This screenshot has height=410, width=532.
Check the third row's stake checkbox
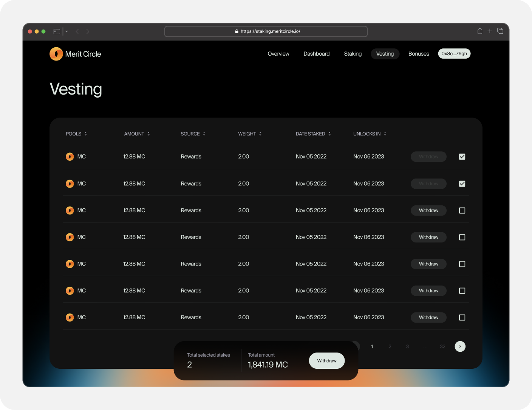tap(462, 211)
